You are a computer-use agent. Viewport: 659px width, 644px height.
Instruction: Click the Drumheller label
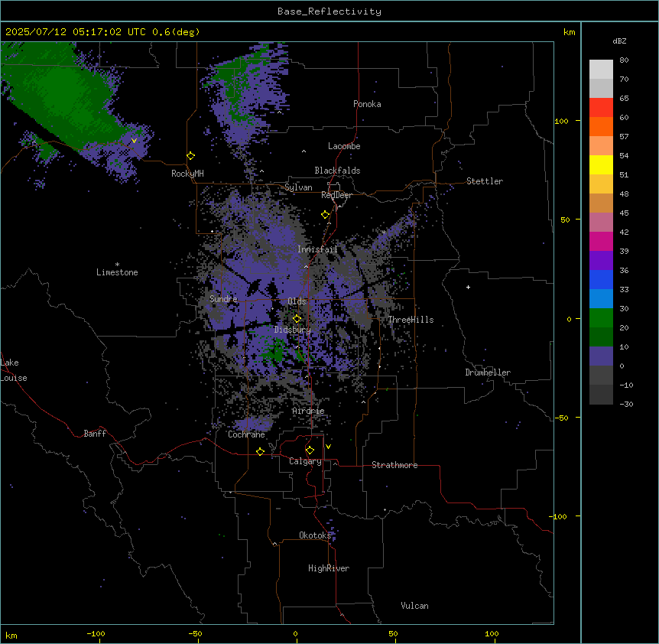488,372
